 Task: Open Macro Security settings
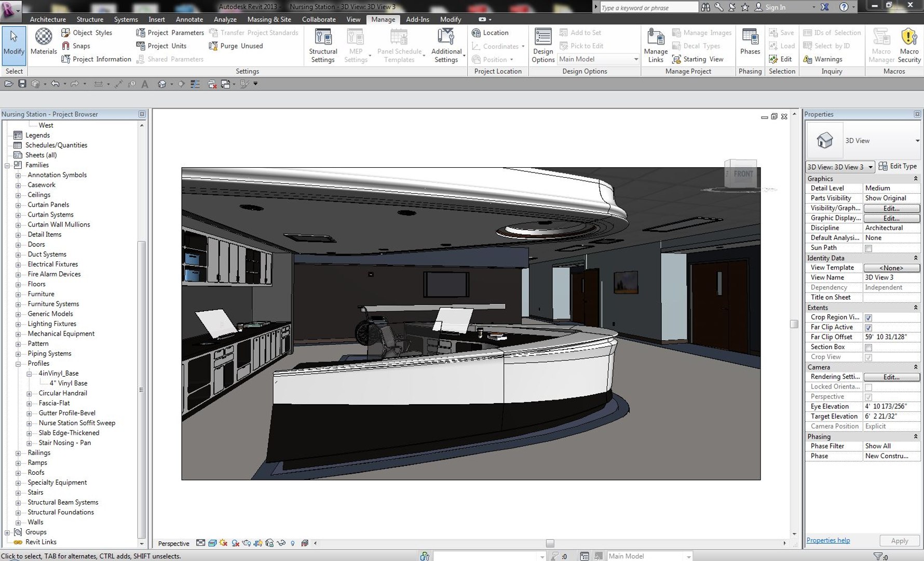point(909,46)
